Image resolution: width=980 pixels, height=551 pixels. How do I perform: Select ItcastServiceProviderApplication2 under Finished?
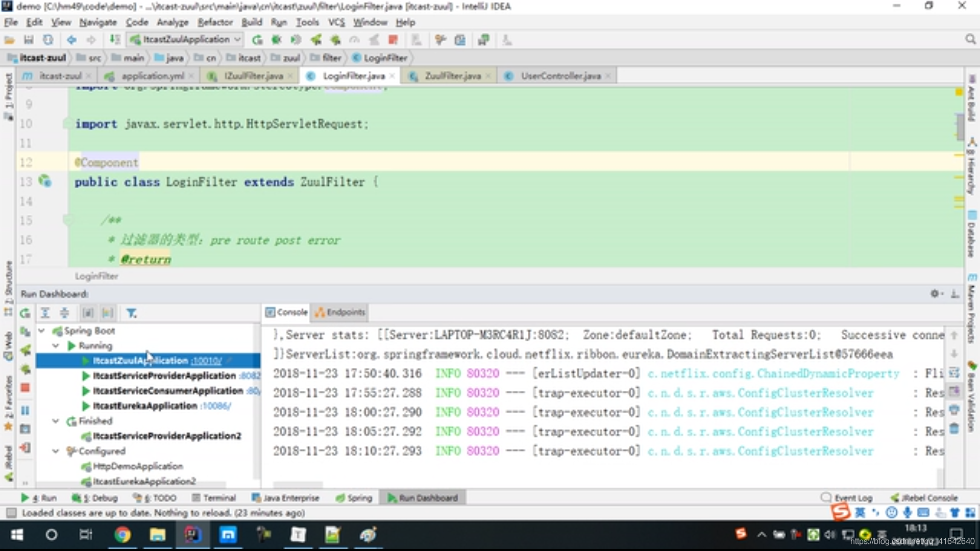coord(166,436)
